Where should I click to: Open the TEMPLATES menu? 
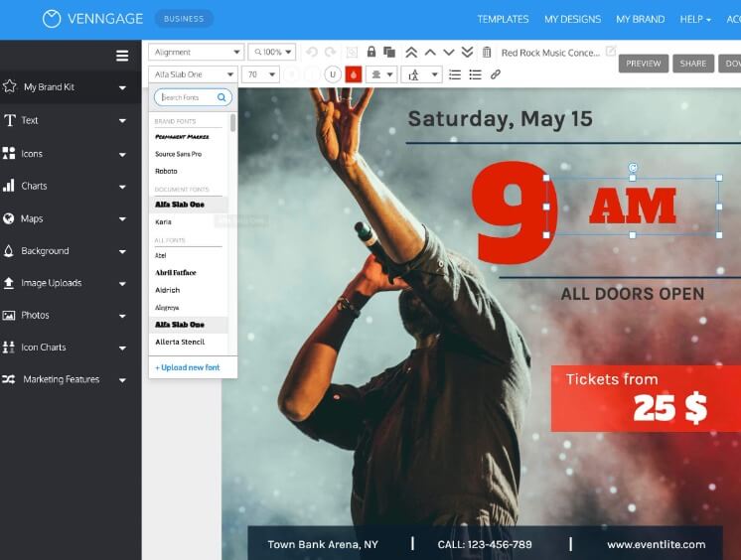pos(503,20)
